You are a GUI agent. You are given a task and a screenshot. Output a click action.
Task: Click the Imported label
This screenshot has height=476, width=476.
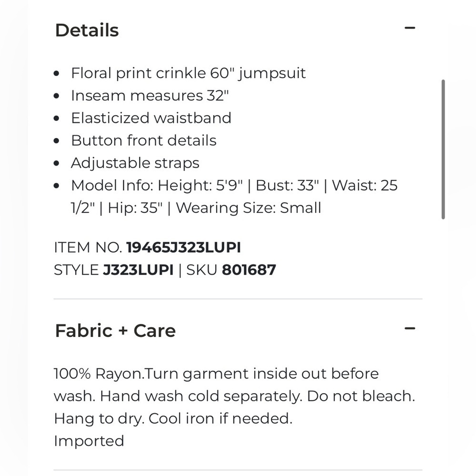[89, 441]
